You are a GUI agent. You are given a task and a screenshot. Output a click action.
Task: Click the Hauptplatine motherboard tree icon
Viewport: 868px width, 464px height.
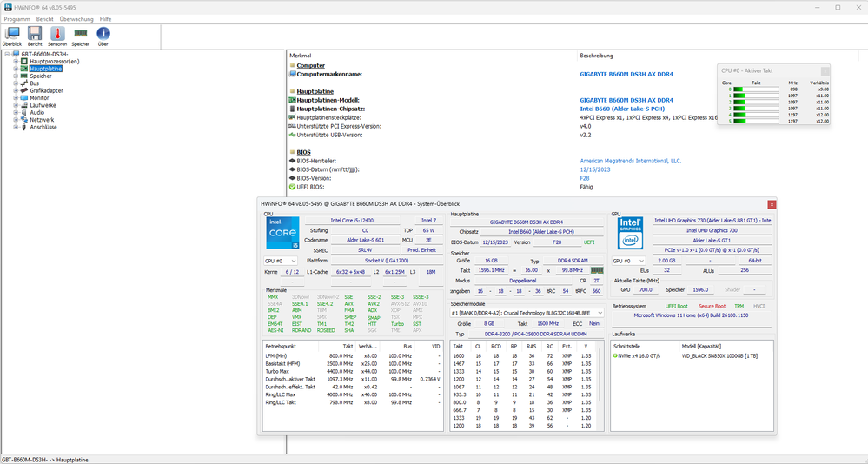click(x=24, y=69)
